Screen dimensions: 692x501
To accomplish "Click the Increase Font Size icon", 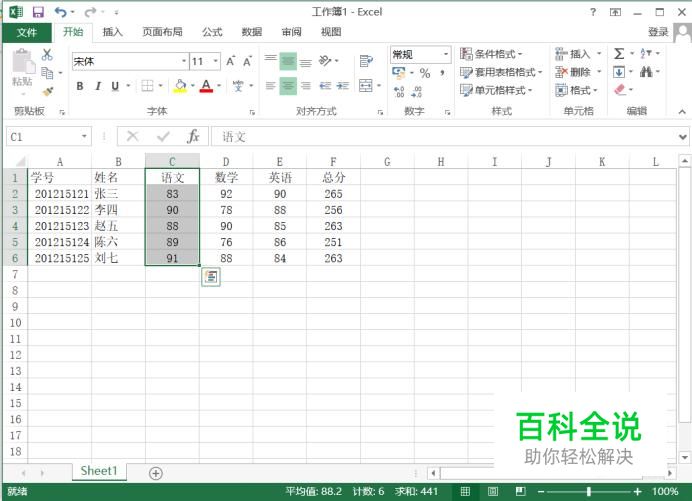I will [x=231, y=61].
